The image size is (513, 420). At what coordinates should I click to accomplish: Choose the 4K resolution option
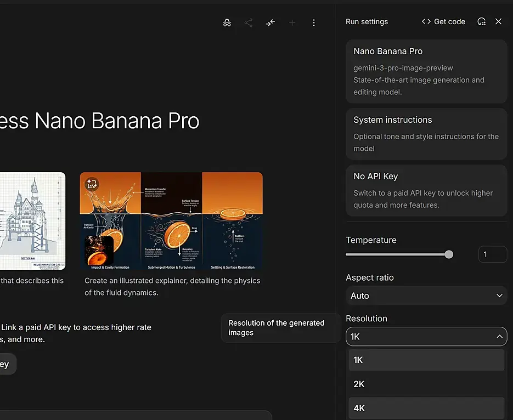point(426,408)
